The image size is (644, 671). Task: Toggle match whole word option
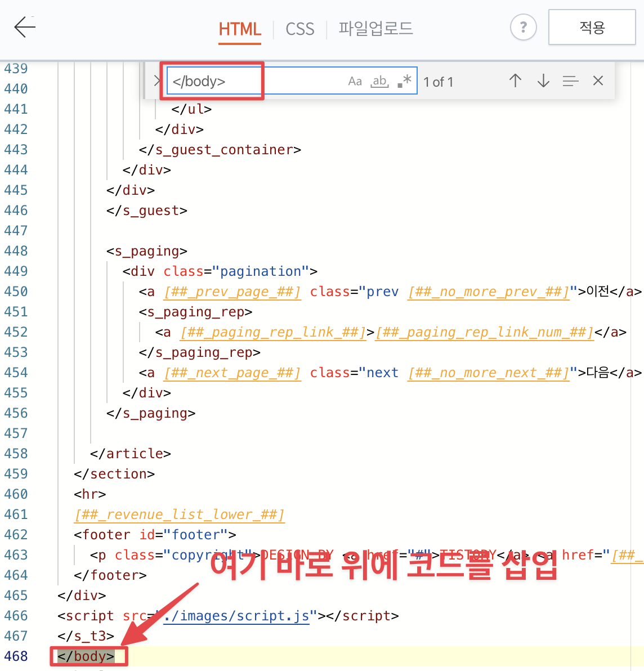[x=379, y=81]
